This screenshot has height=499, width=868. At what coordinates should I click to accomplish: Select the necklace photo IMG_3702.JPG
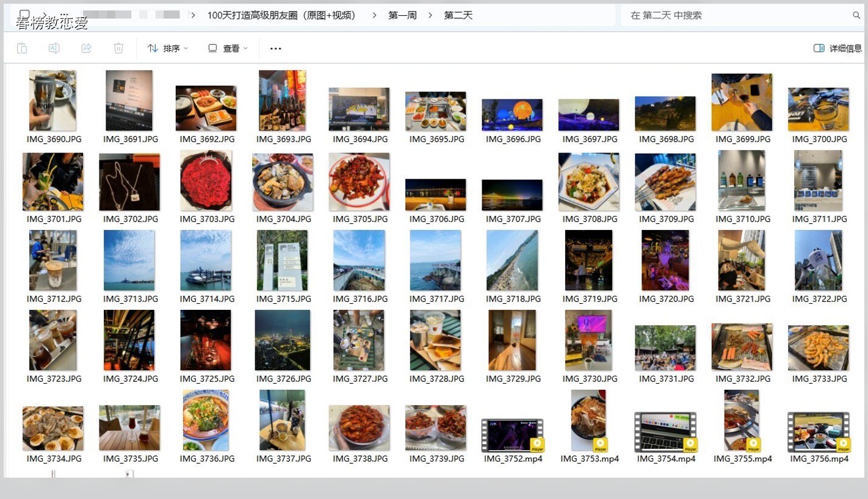(129, 182)
